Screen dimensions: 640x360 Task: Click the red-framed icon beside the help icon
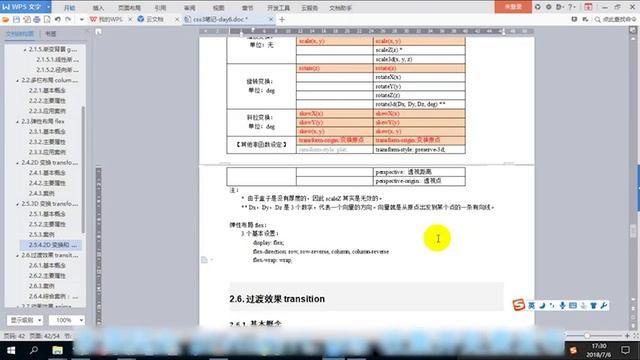tap(588, 7)
